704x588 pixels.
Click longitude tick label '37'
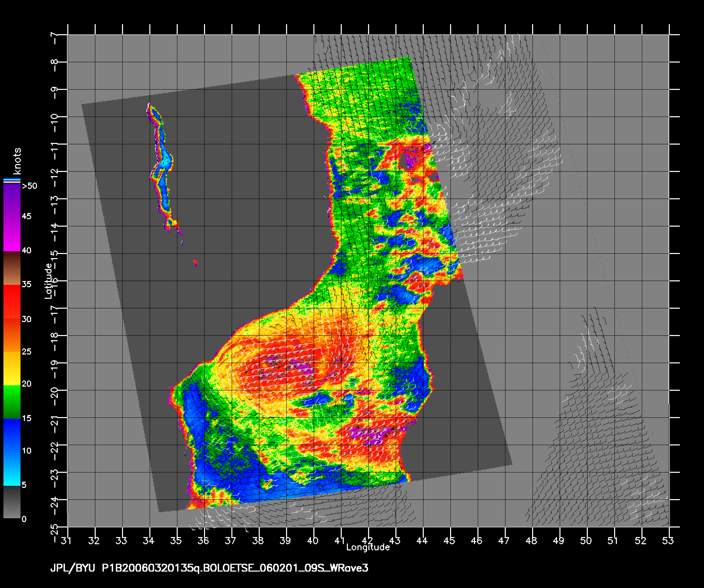pos(231,540)
